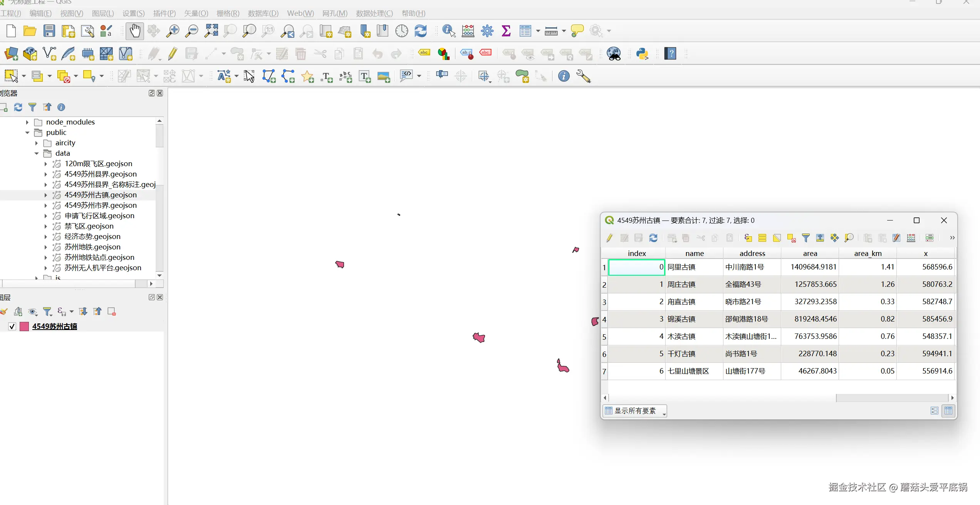Click the Identify Features tool
Viewport: 980px width, 505px height.
pyautogui.click(x=449, y=31)
